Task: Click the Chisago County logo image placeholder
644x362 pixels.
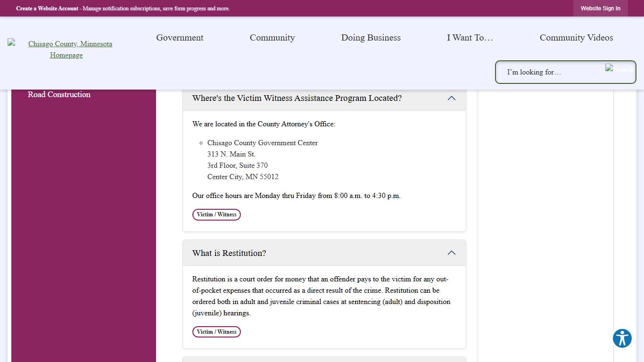Action: click(10, 44)
